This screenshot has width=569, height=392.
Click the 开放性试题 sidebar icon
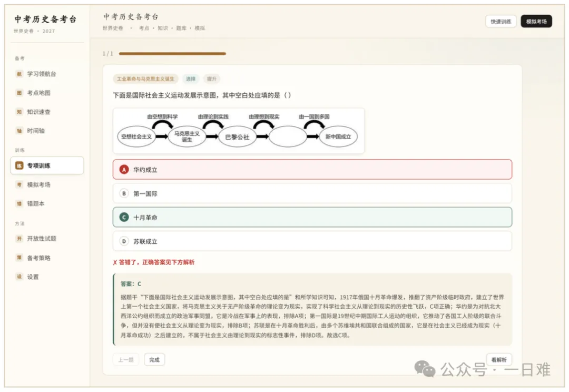[19, 239]
